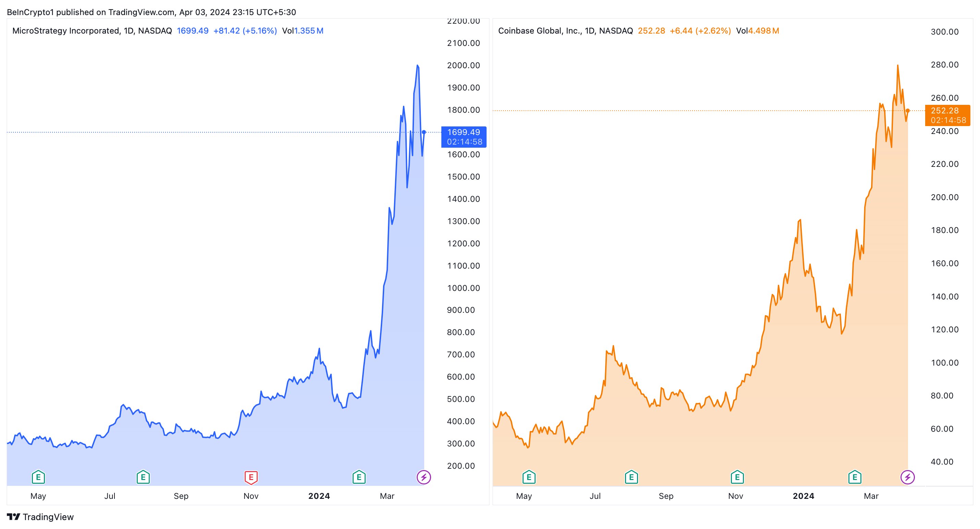Click the 2000.00 level on MicroStrategy price axis
Viewport: 980px width, 529px height.
coord(463,65)
